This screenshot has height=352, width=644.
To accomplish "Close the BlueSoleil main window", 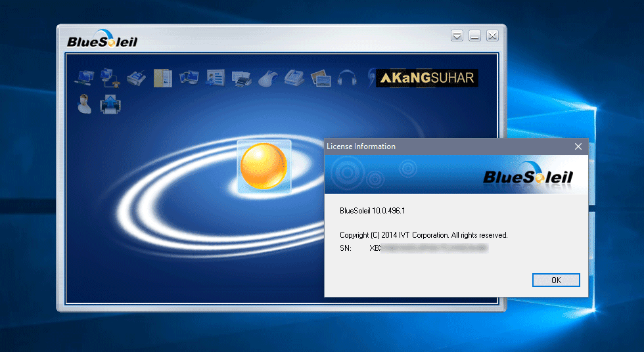I will coord(492,35).
